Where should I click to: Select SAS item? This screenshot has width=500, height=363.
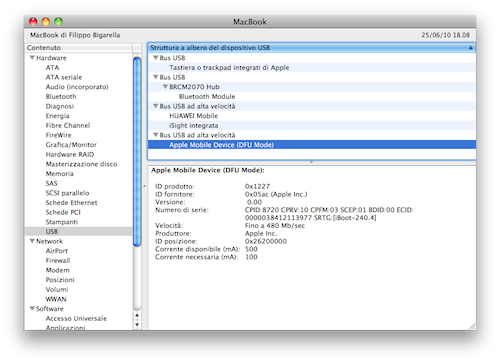pyautogui.click(x=51, y=183)
